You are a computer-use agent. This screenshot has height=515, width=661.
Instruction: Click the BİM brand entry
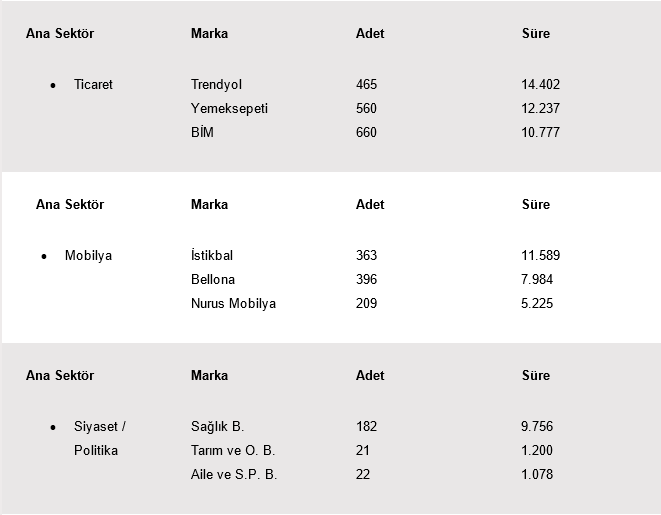202,132
